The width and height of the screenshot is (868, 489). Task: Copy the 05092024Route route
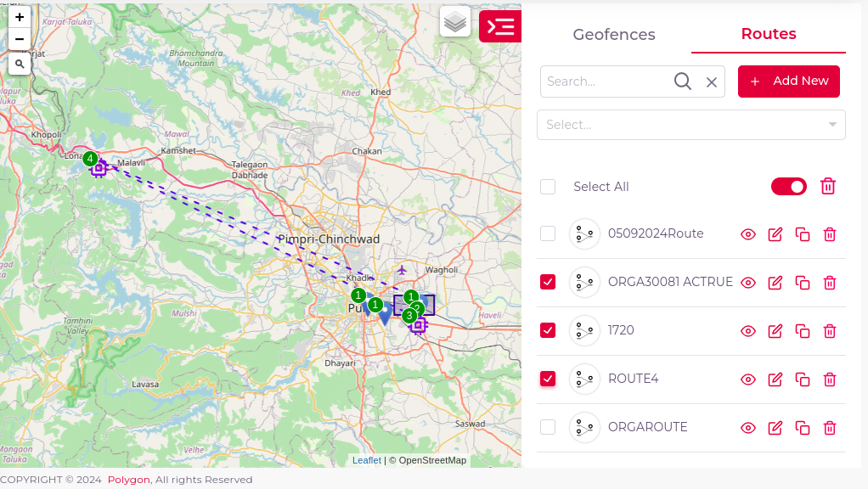(803, 234)
